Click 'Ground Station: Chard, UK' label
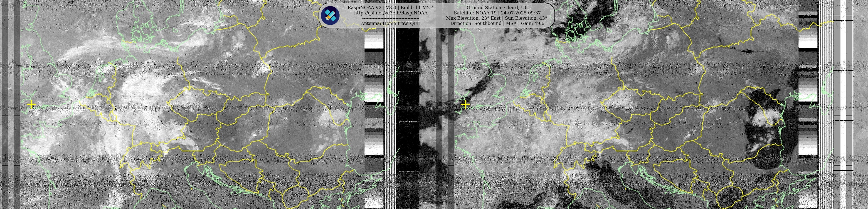The width and height of the screenshot is (868, 209). [x=497, y=7]
